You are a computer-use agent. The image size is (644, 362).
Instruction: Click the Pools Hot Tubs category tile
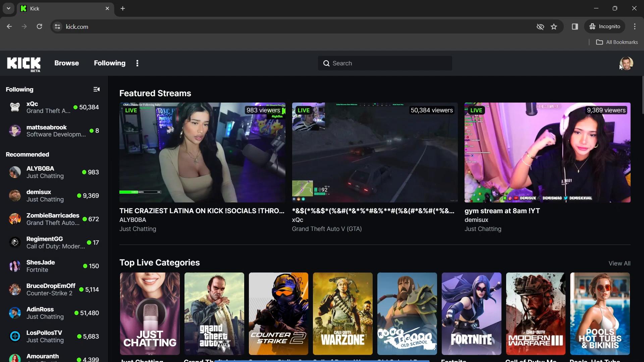[600, 313]
